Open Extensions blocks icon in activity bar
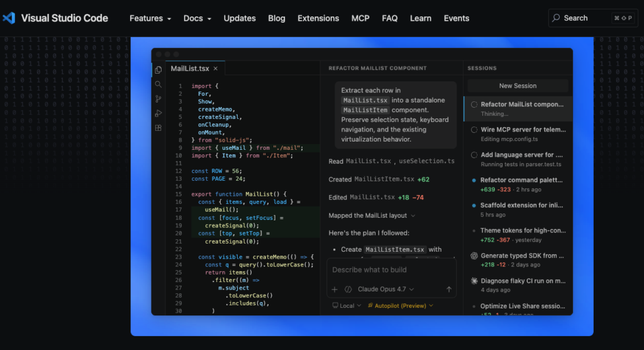Viewport: 644px width, 350px height. coord(158,128)
